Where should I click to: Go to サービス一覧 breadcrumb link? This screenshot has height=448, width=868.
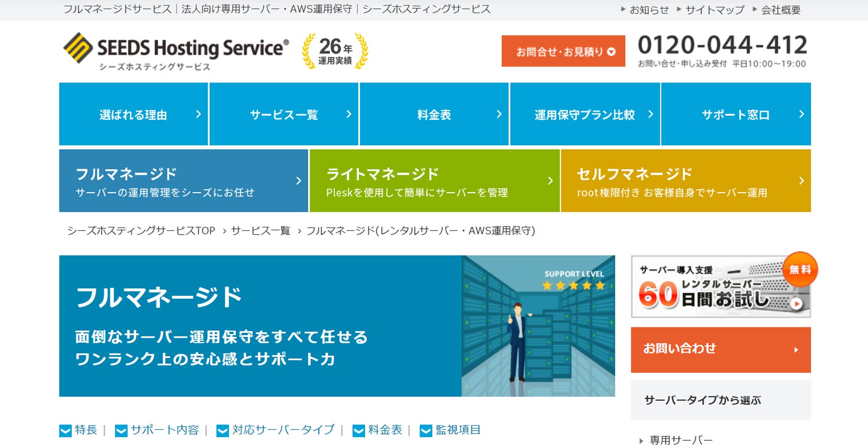point(260,231)
